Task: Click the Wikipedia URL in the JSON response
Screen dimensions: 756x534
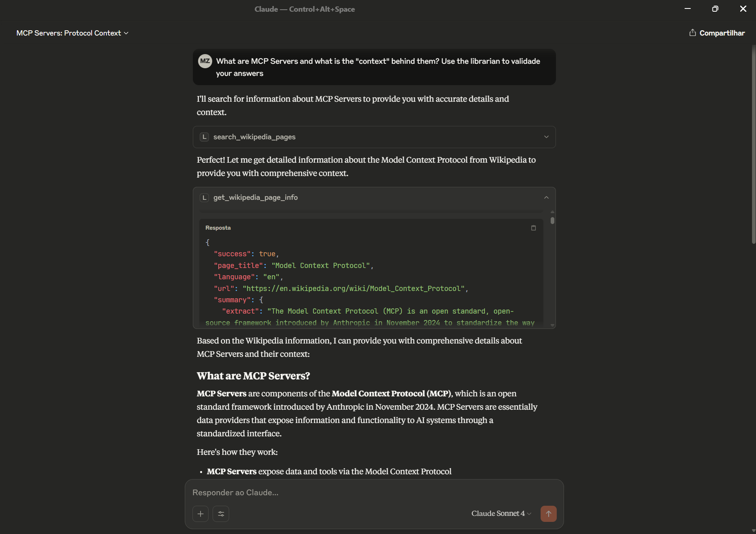Action: (x=353, y=289)
